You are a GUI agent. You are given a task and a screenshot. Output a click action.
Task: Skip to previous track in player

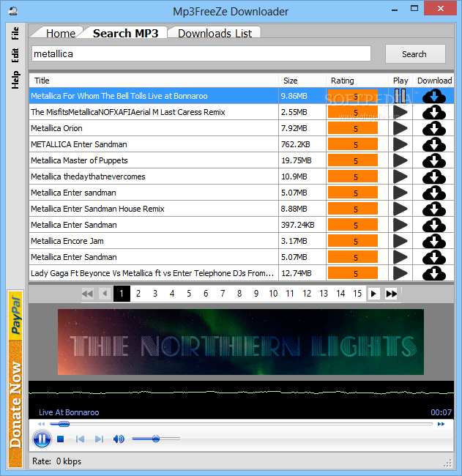click(80, 439)
